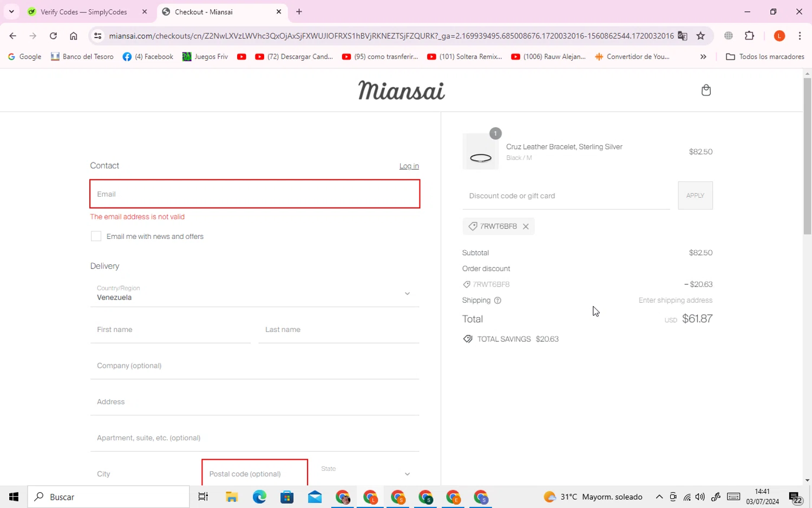The width and height of the screenshot is (812, 508).
Task: Open the (4) Facebook bookmark
Action: pos(148,56)
